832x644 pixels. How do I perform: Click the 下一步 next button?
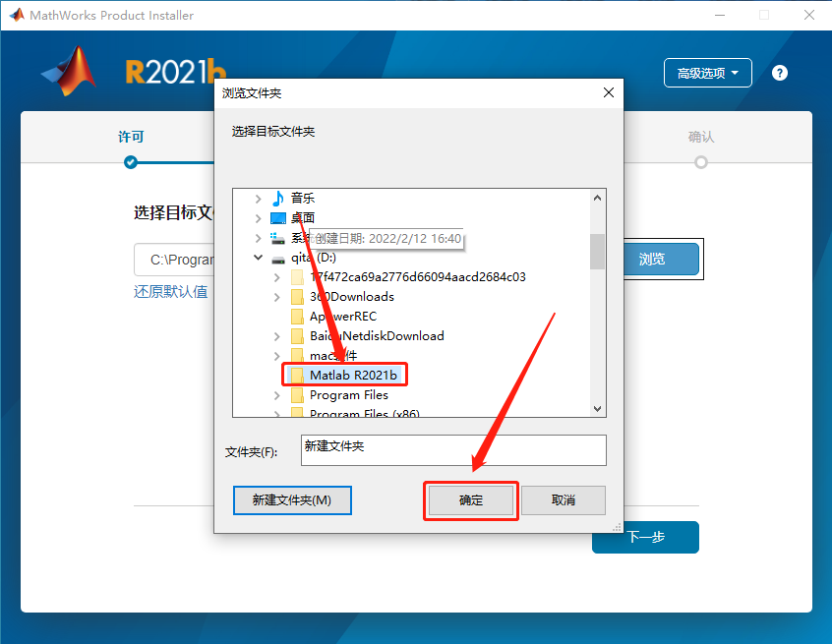pos(645,538)
